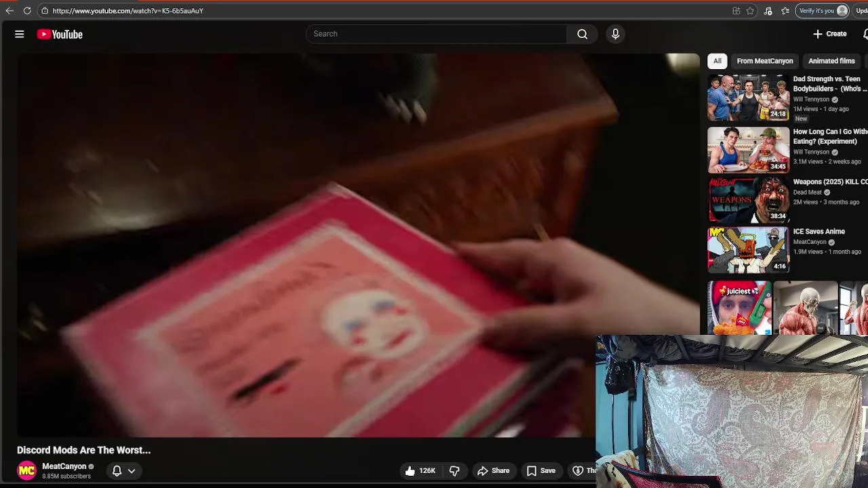Open How Long Can I Go Without Eating thumbnail
This screenshot has width=868, height=488.
click(x=749, y=150)
